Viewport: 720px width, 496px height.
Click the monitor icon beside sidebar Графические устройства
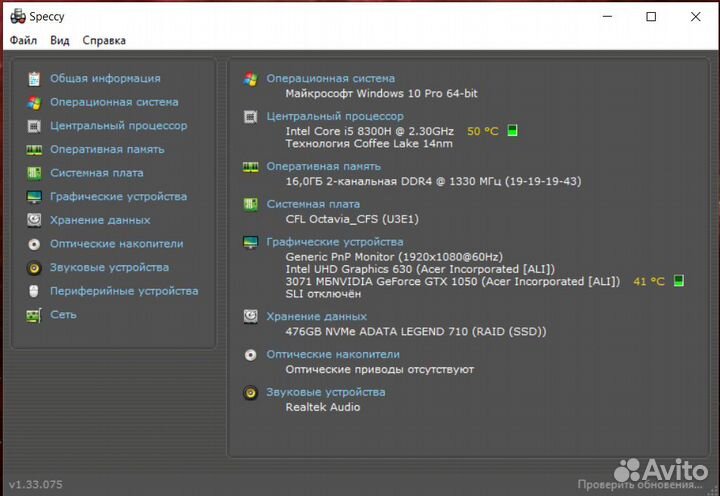point(34,197)
